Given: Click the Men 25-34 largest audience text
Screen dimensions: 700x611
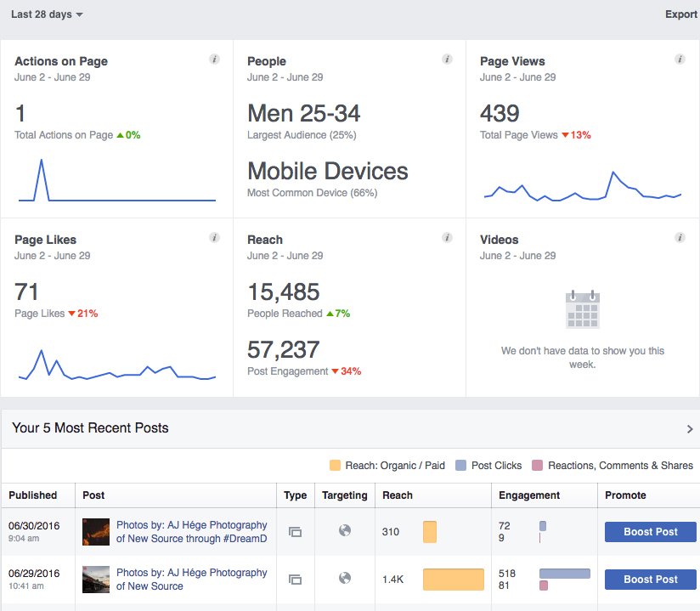Looking at the screenshot, I should (x=303, y=113).
